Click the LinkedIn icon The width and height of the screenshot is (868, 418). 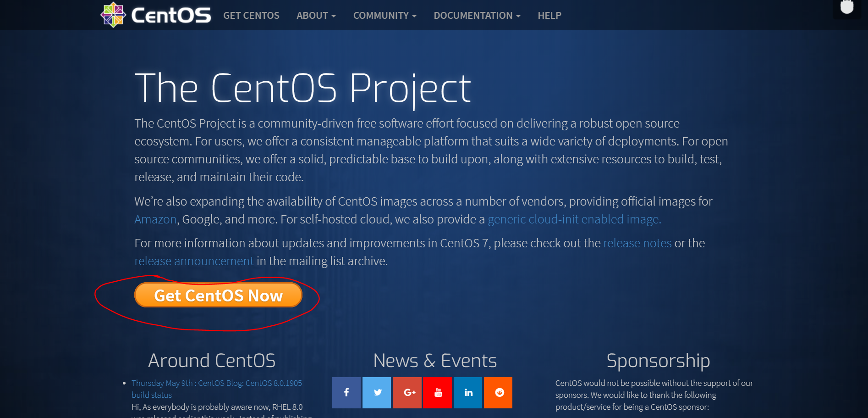pyautogui.click(x=467, y=393)
